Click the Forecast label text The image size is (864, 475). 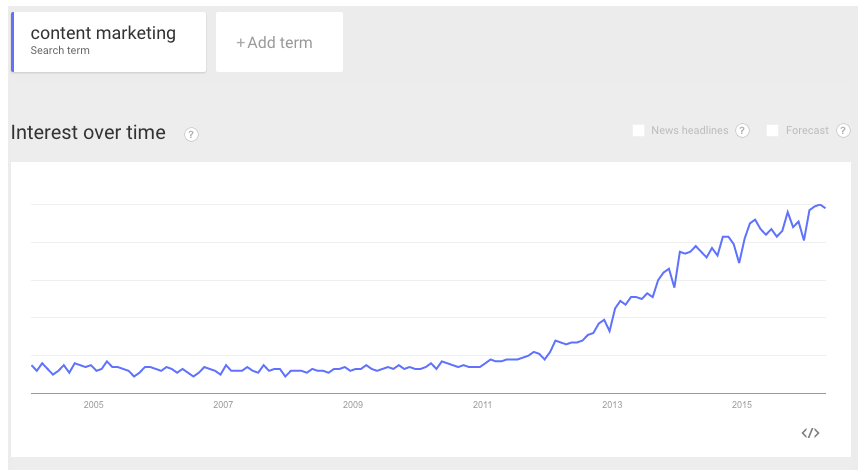[x=807, y=131]
